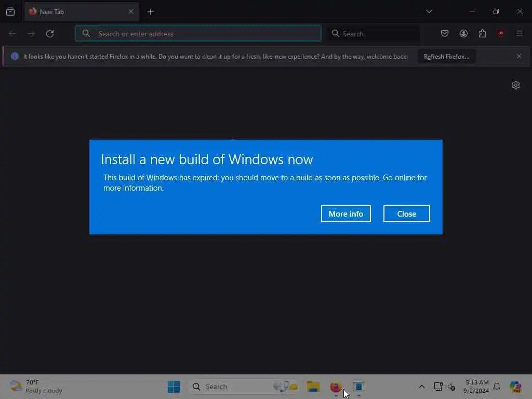Open Firefox View in the tab bar
The image size is (532, 399).
[x=10, y=11]
